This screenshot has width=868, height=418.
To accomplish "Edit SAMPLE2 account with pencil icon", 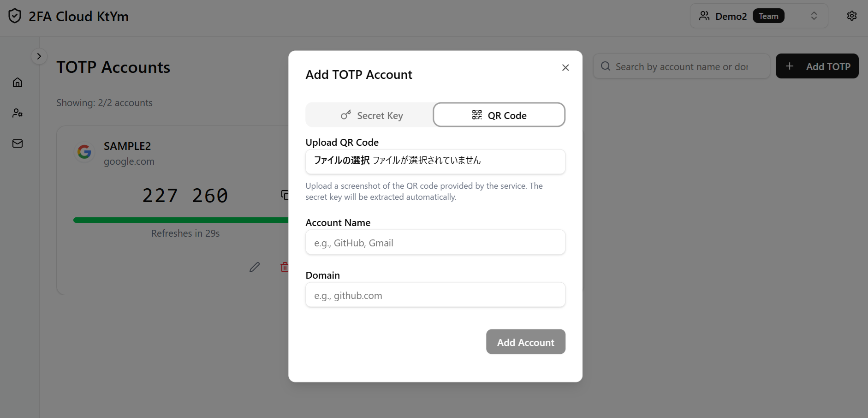I will point(255,267).
